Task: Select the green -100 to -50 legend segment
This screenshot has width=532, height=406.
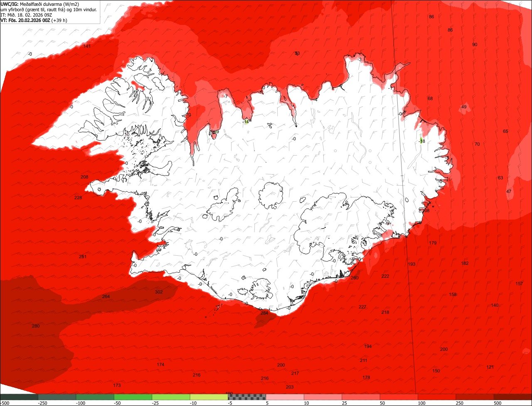Action: click(95, 397)
